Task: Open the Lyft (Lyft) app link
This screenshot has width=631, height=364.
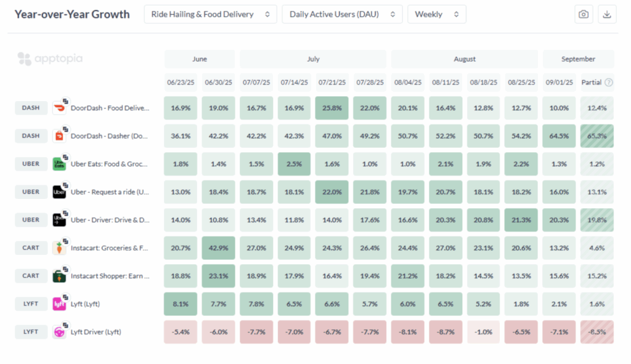Action: [x=86, y=304]
